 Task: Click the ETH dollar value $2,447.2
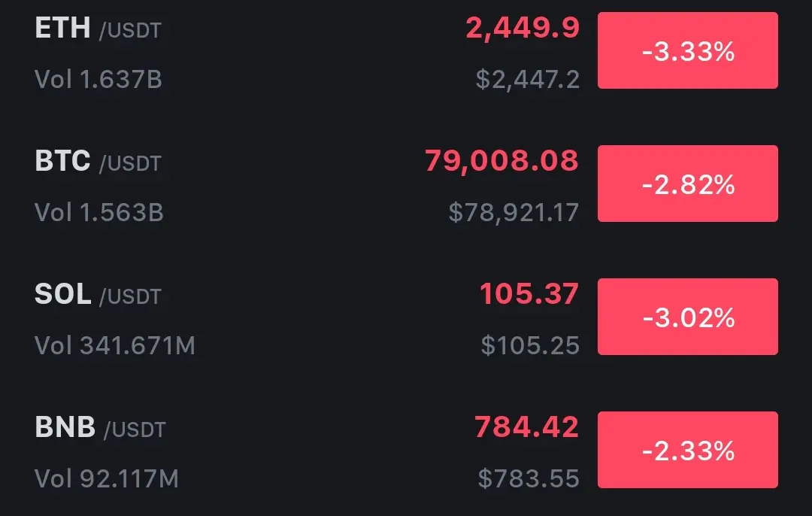click(x=528, y=79)
